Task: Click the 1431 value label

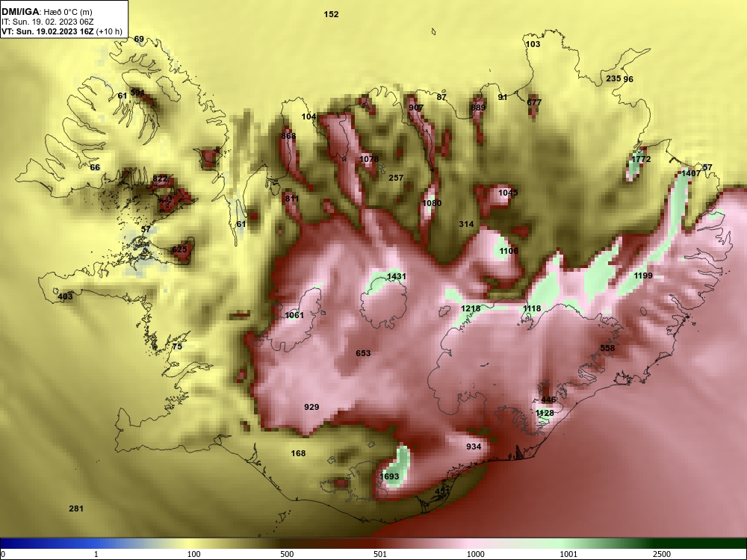Action: (x=397, y=276)
